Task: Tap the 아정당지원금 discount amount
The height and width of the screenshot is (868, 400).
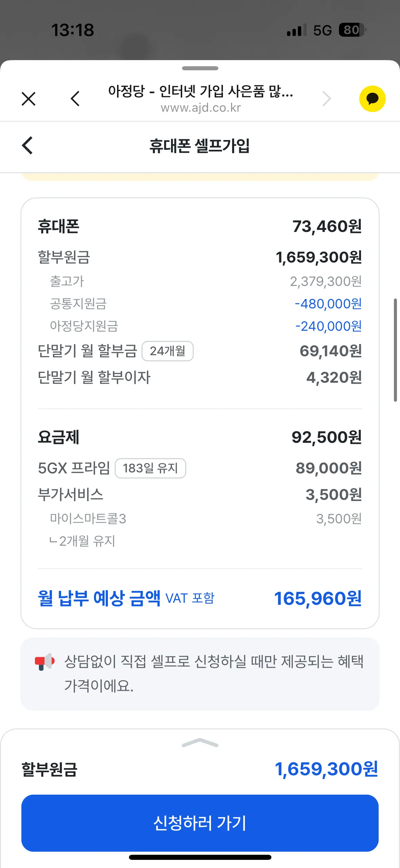Action: point(328,326)
